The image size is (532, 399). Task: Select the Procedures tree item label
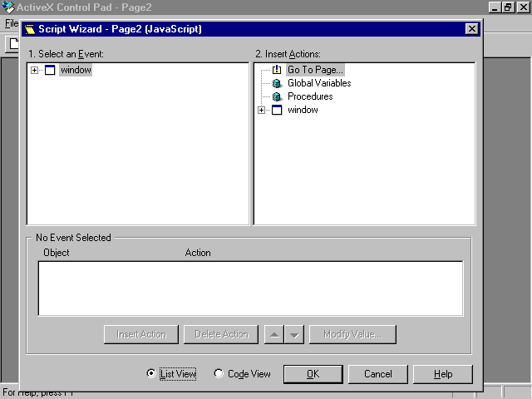tap(310, 96)
